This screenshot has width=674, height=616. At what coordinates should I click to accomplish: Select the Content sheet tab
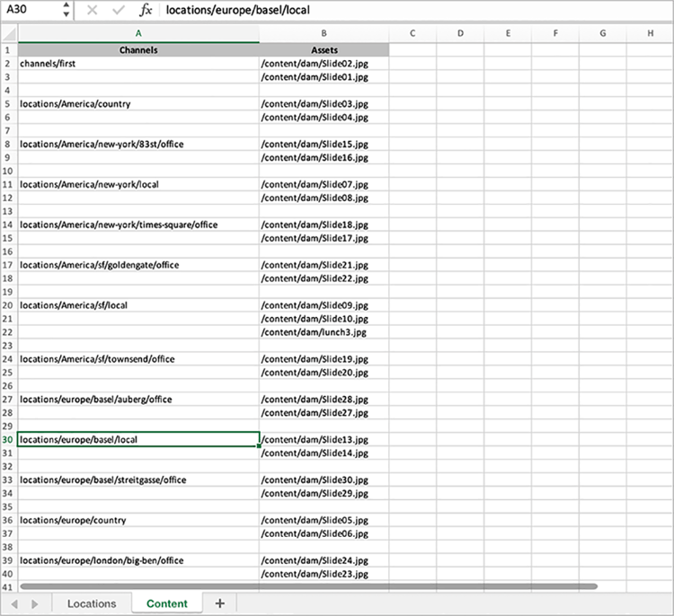coord(167,603)
